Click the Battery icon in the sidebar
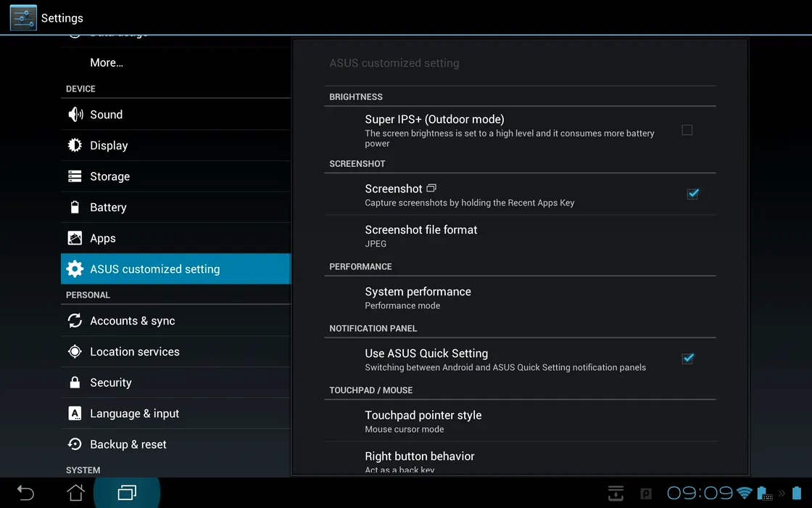Image resolution: width=812 pixels, height=508 pixels. [75, 208]
